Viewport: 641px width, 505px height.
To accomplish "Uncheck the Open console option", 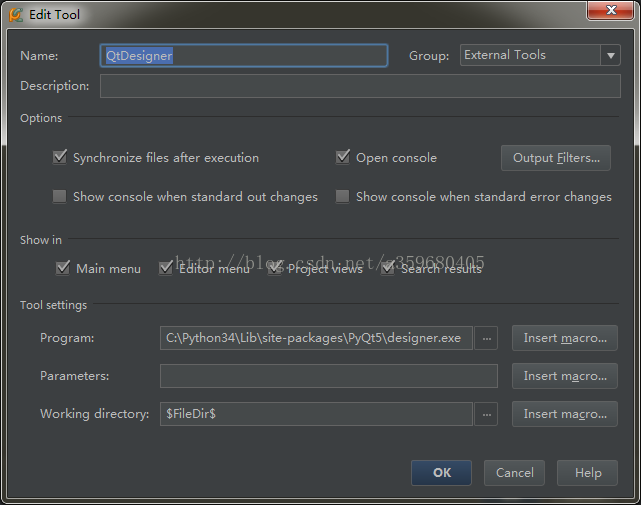I will point(343,157).
